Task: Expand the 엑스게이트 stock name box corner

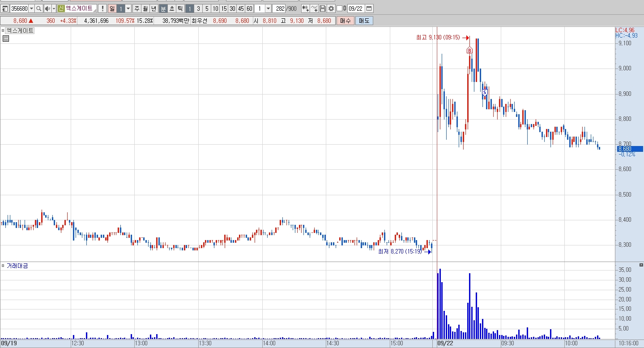Action: tap(95, 10)
